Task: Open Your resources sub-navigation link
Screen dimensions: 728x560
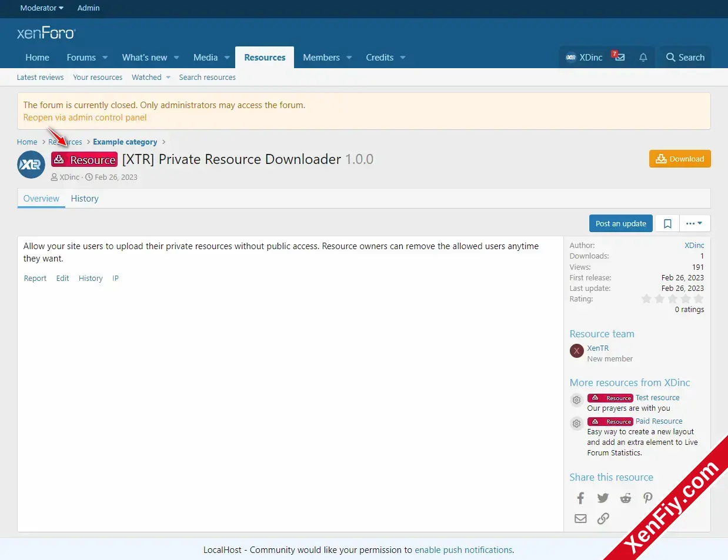Action: coord(98,78)
